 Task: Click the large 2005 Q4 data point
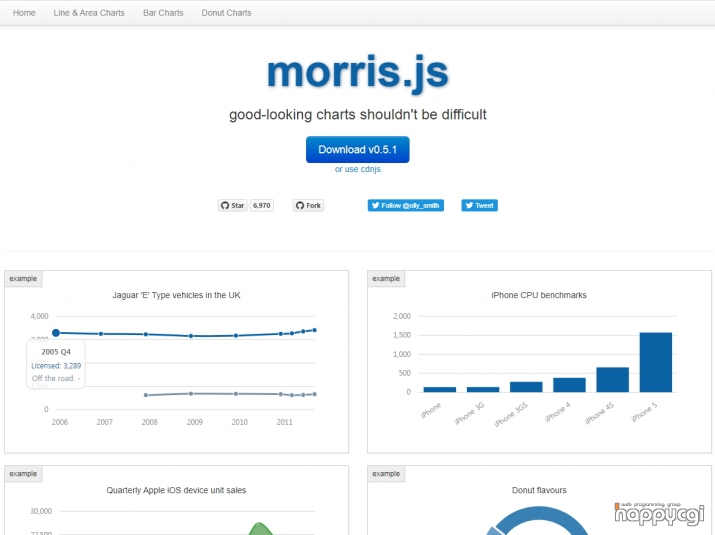pos(56,333)
